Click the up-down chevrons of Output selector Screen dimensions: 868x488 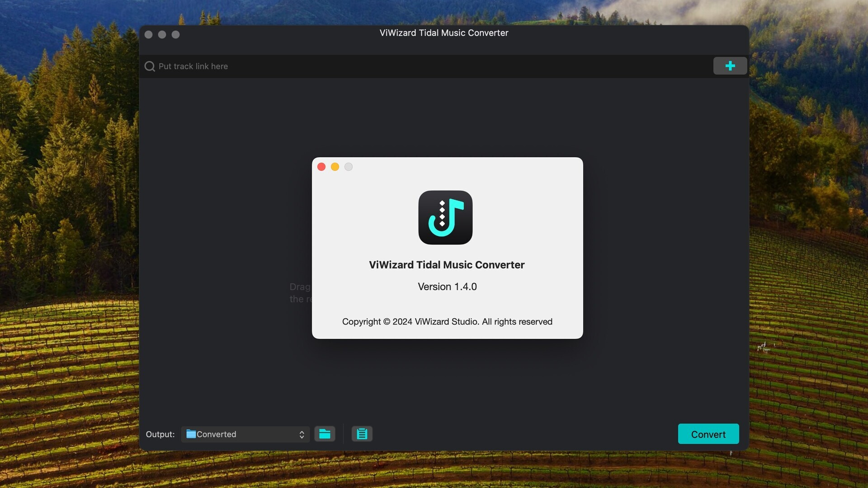(302, 434)
